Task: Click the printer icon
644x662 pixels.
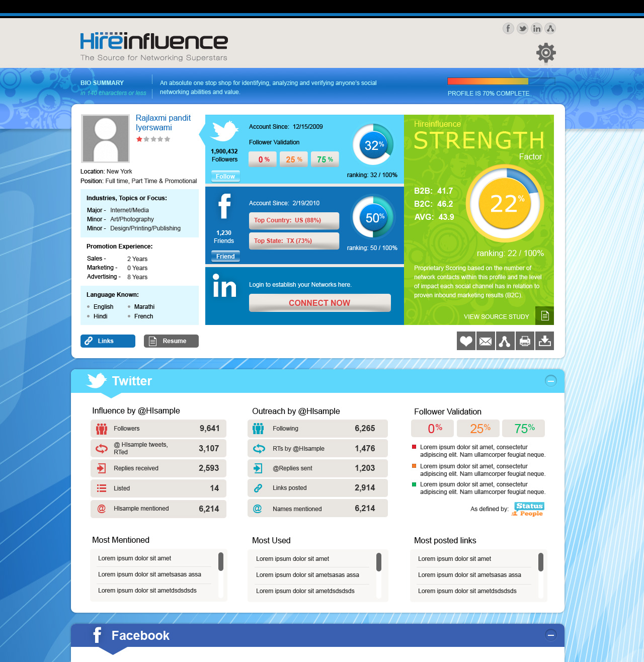Action: click(x=525, y=341)
